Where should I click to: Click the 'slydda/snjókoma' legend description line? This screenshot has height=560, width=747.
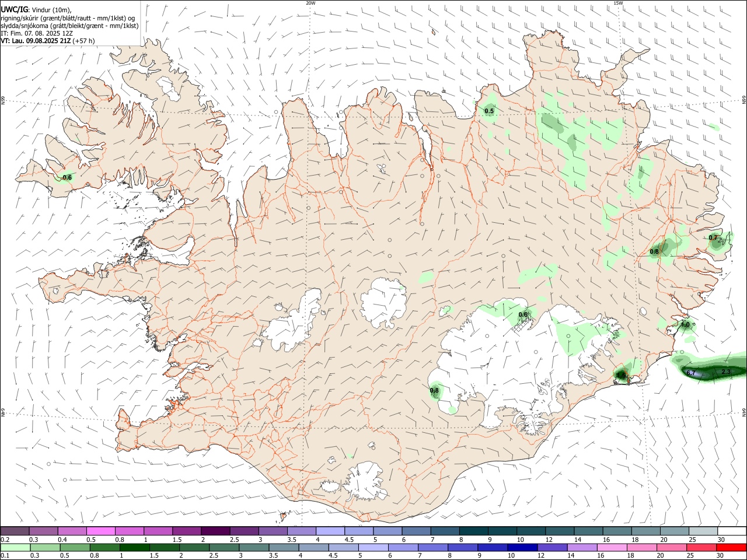point(69,26)
